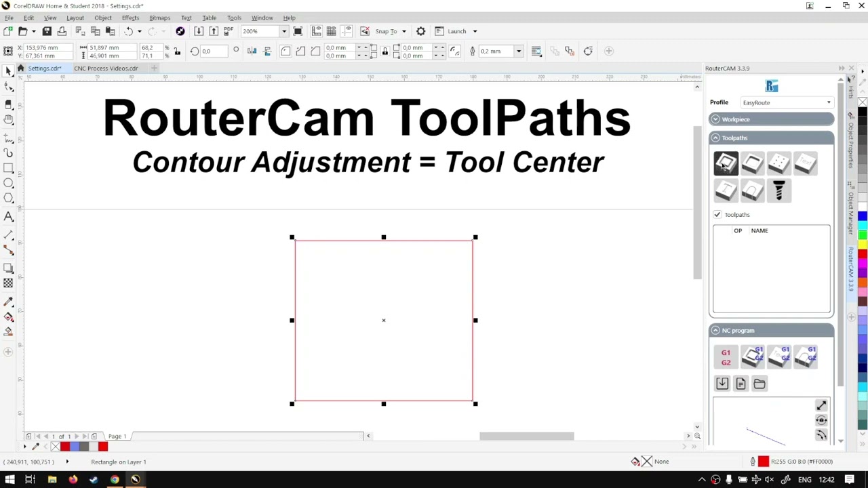
Task: Click the Save icon in the toolbar
Action: coord(47,31)
